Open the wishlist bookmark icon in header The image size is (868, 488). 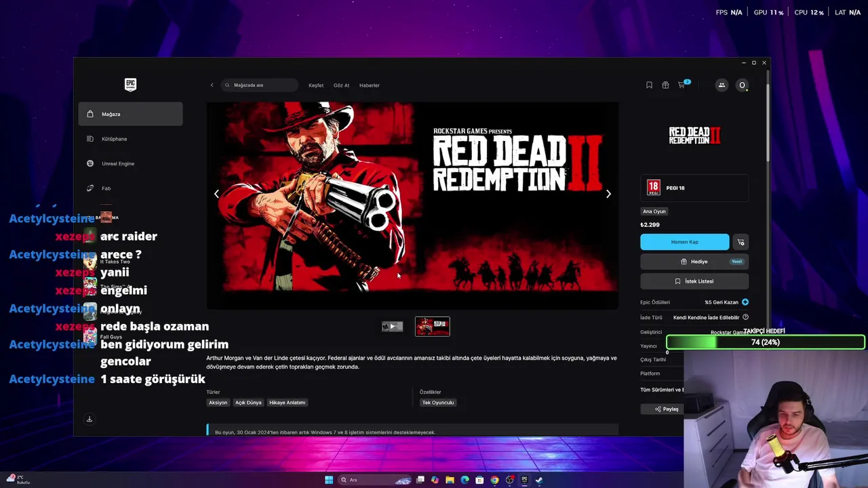pyautogui.click(x=649, y=85)
